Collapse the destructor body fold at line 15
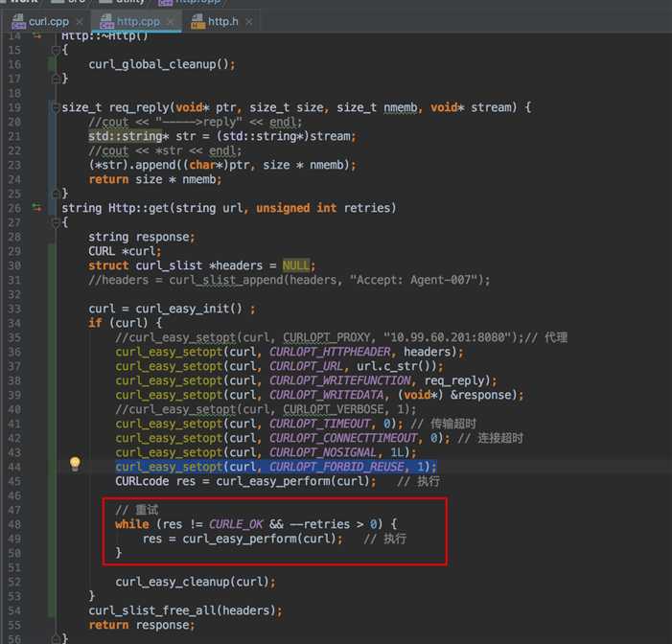672x644 pixels. click(56, 51)
